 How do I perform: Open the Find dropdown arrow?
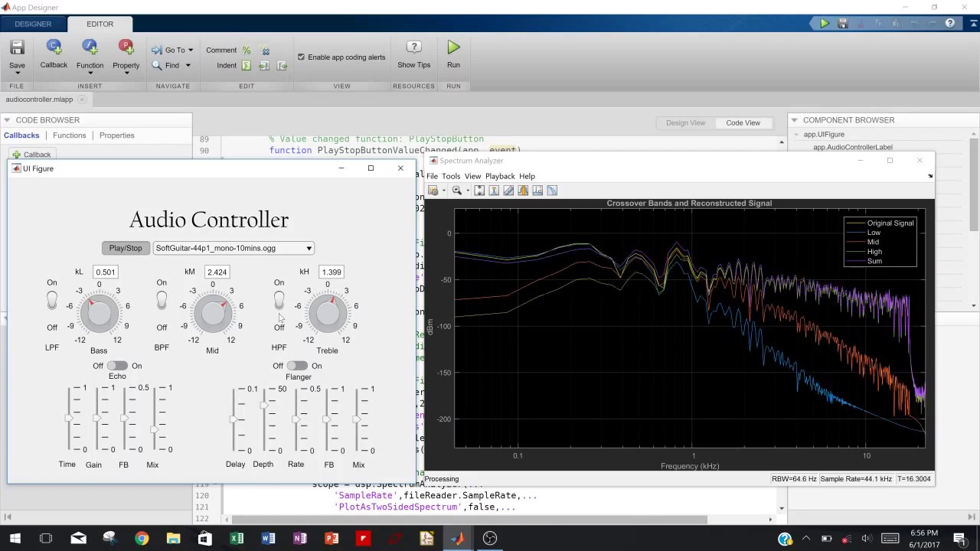pos(188,66)
